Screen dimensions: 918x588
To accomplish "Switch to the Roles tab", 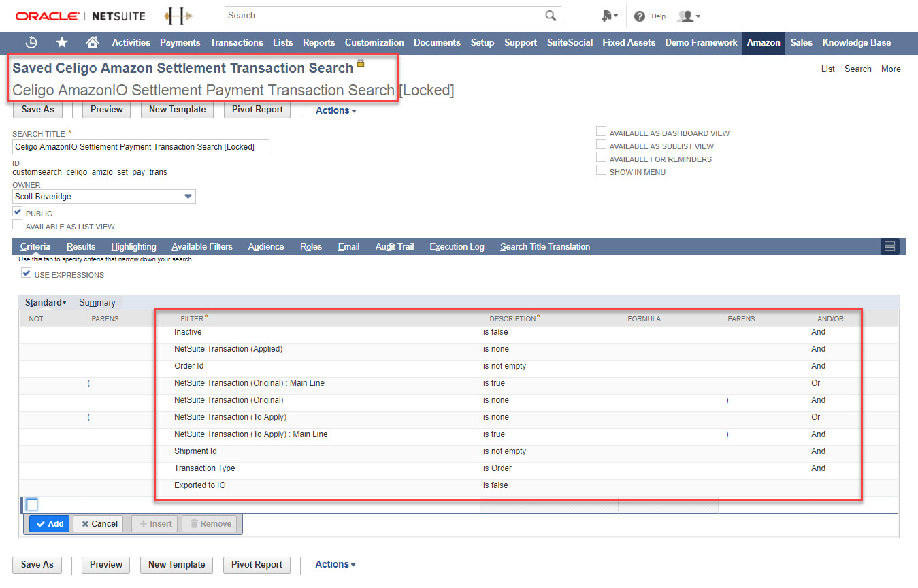I will coord(311,246).
